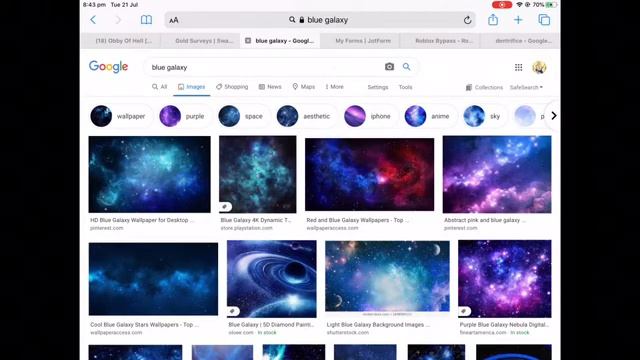
Task: Tap the address bar showing blue galaxy
Action: point(320,20)
